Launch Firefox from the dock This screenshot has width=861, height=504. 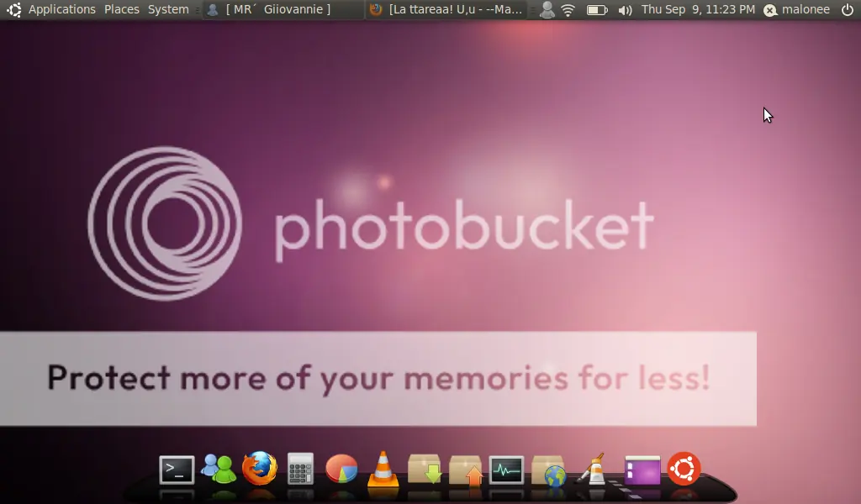pos(259,468)
